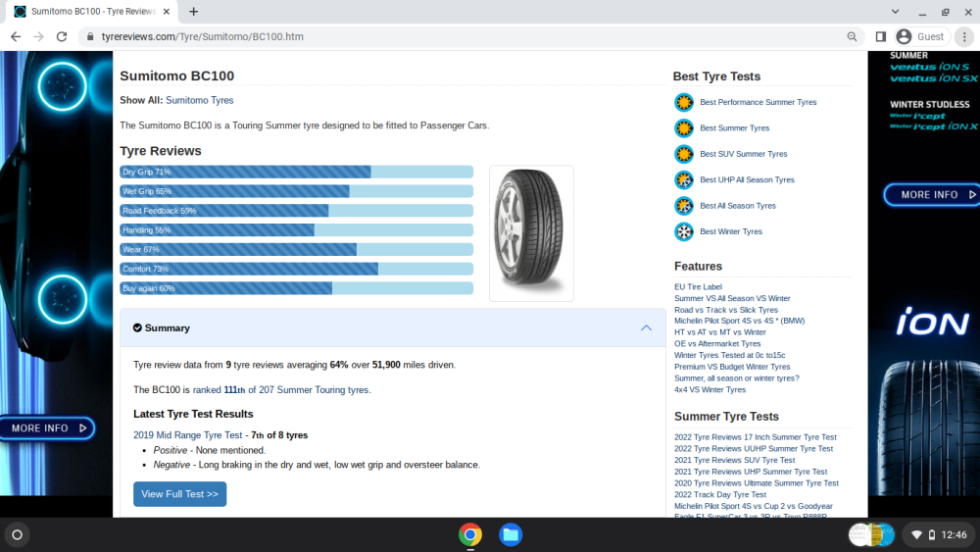Open 2021 Tyre Reviews SUV Tyre Test link
980x552 pixels.
(x=734, y=460)
